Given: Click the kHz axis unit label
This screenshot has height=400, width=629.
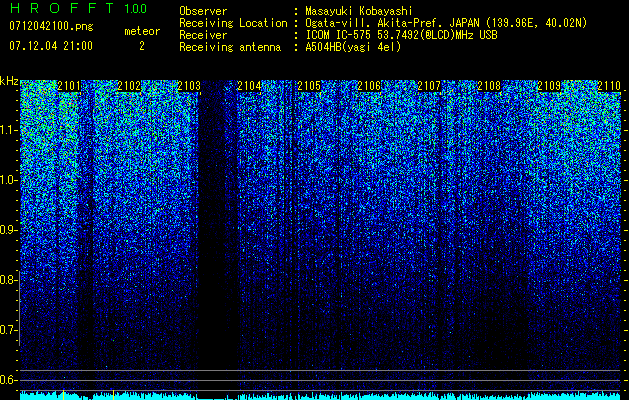Looking at the screenshot, I should coord(9,81).
